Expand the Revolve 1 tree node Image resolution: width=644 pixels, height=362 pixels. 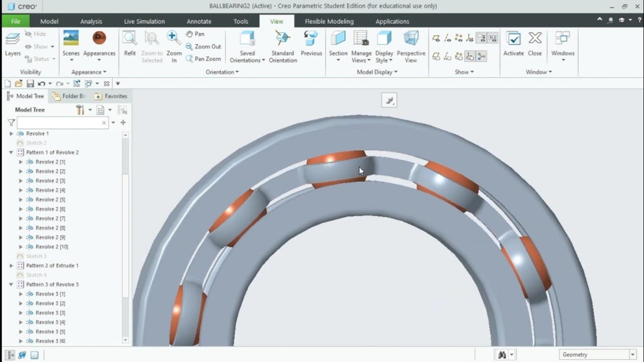(11, 134)
